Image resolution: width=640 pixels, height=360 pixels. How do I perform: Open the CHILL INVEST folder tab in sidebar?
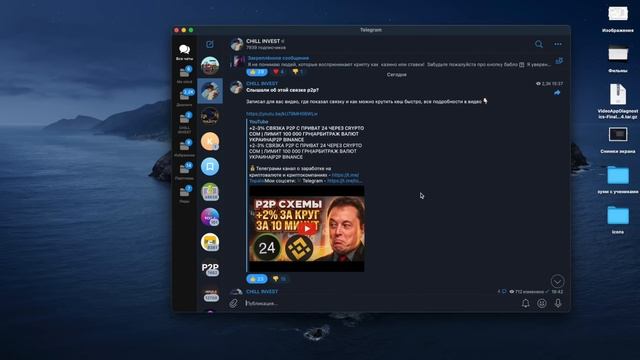(184, 122)
